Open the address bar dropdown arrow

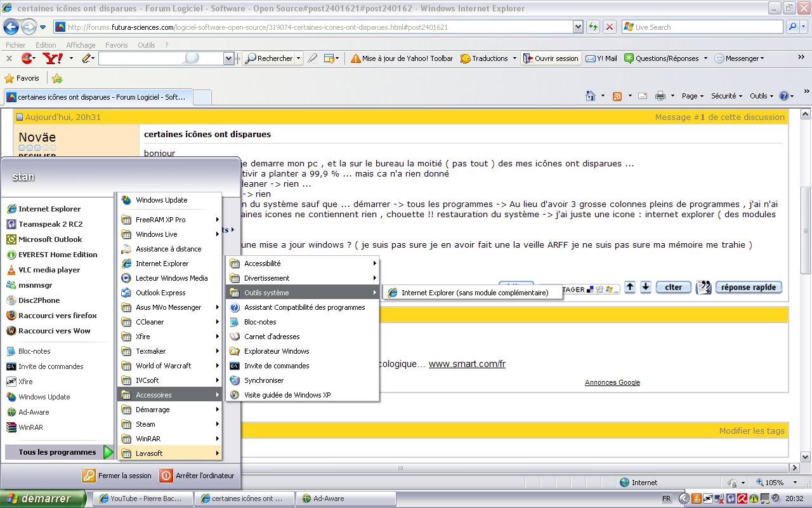[x=578, y=27]
